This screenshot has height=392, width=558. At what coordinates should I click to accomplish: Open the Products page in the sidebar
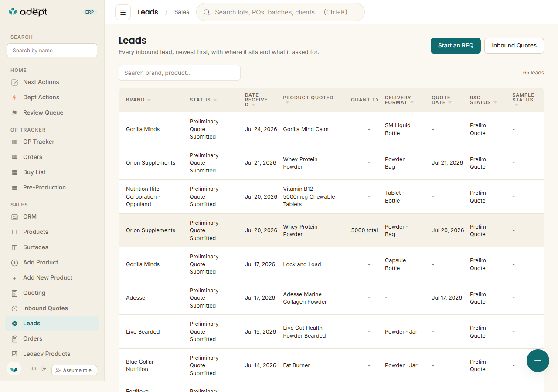(52, 232)
